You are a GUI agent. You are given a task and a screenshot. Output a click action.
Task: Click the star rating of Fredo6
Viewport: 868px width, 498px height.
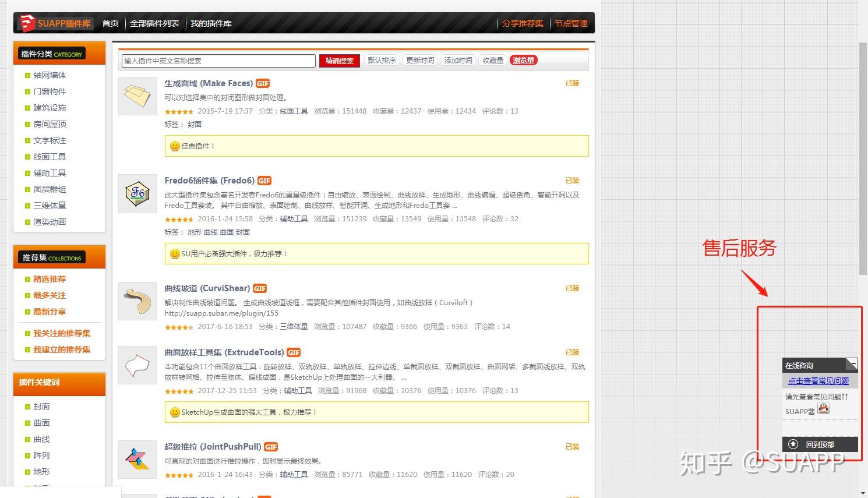(x=179, y=220)
